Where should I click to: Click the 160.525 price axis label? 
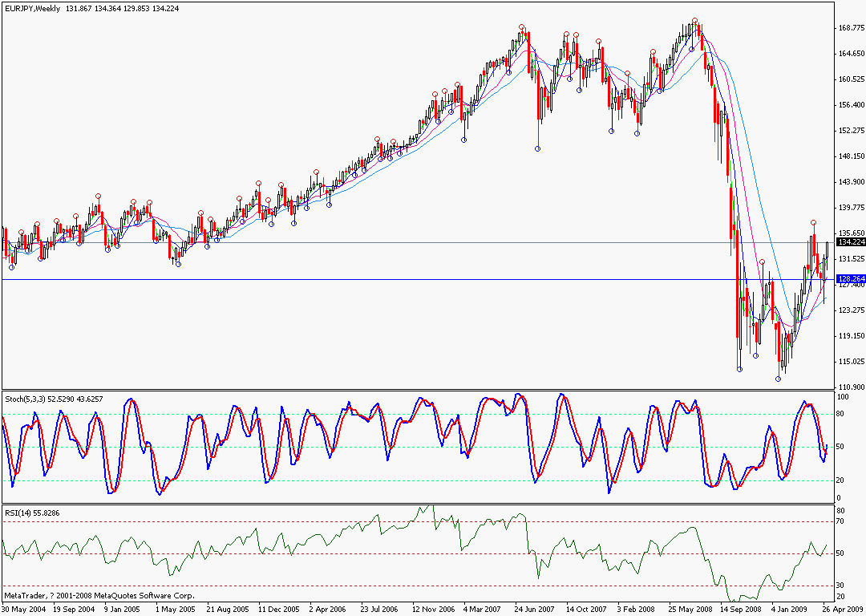(851, 79)
